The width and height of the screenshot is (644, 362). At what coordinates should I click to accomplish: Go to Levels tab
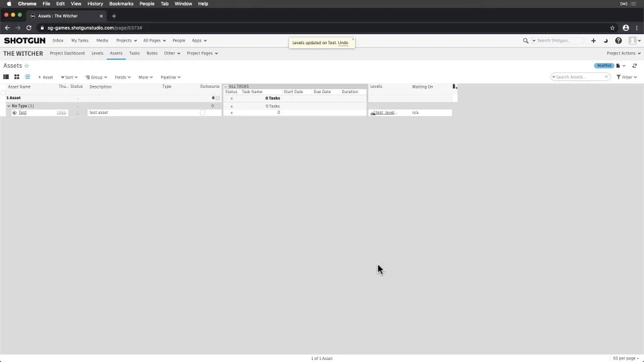point(97,54)
